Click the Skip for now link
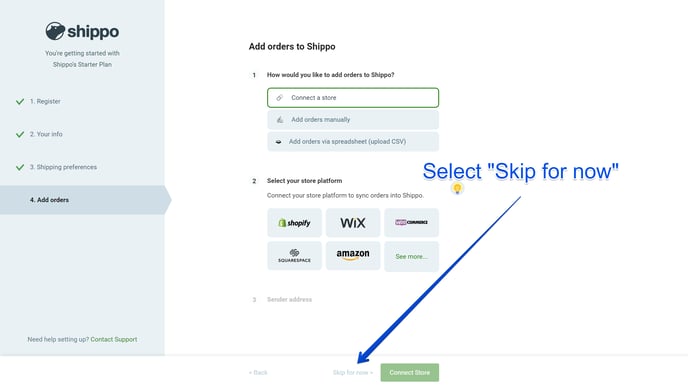Image resolution: width=688 pixels, height=389 pixels. point(352,372)
